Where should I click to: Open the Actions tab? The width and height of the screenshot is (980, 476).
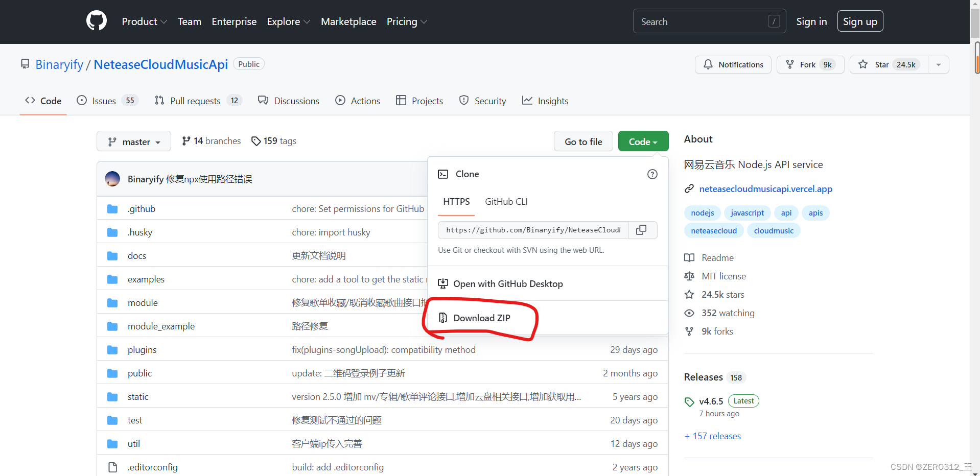coord(358,101)
